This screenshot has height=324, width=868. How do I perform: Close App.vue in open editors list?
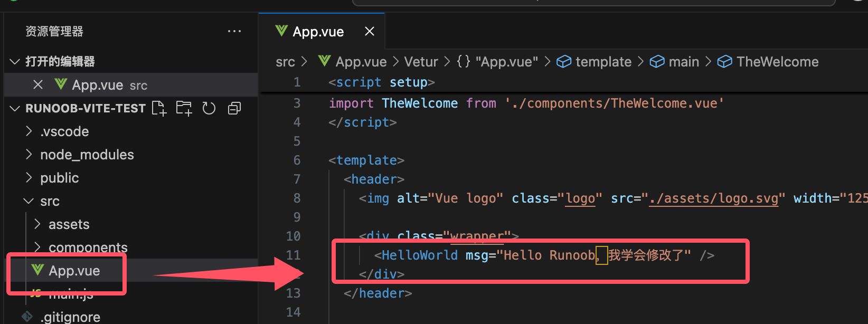(x=38, y=85)
